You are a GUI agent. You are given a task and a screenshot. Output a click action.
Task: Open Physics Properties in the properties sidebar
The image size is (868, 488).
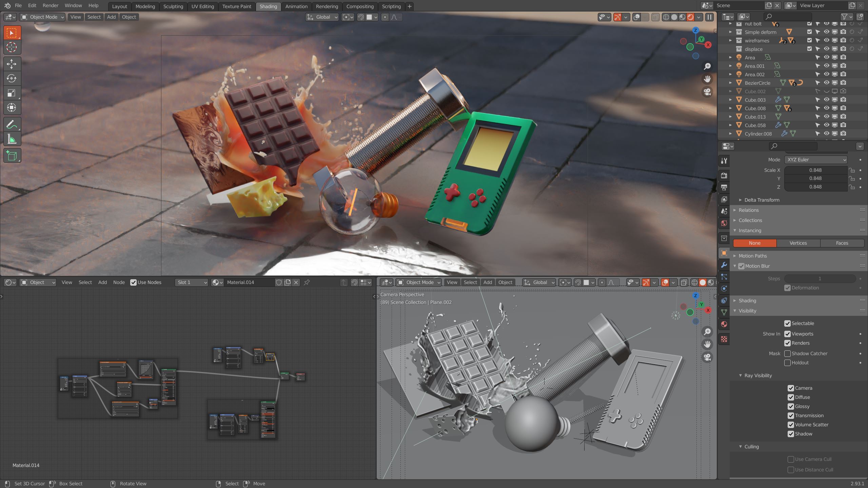724,288
